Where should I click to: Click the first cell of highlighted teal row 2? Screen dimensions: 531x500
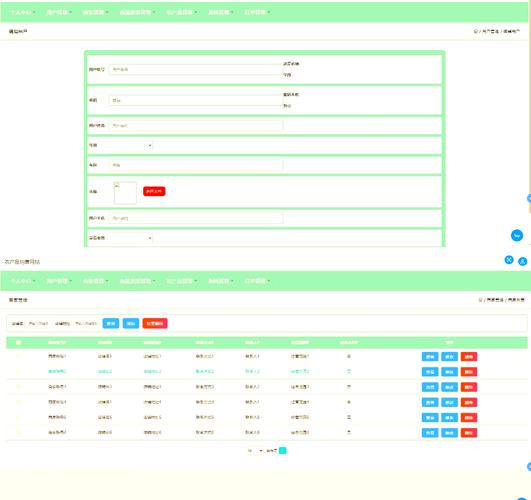[57, 372]
